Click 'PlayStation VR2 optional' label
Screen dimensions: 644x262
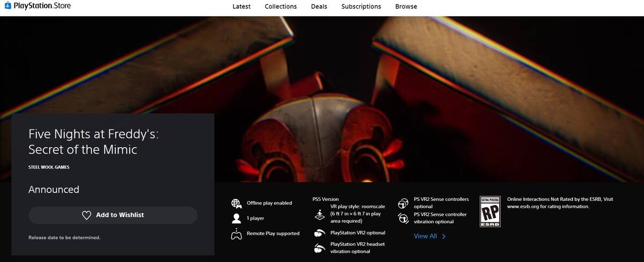click(358, 233)
